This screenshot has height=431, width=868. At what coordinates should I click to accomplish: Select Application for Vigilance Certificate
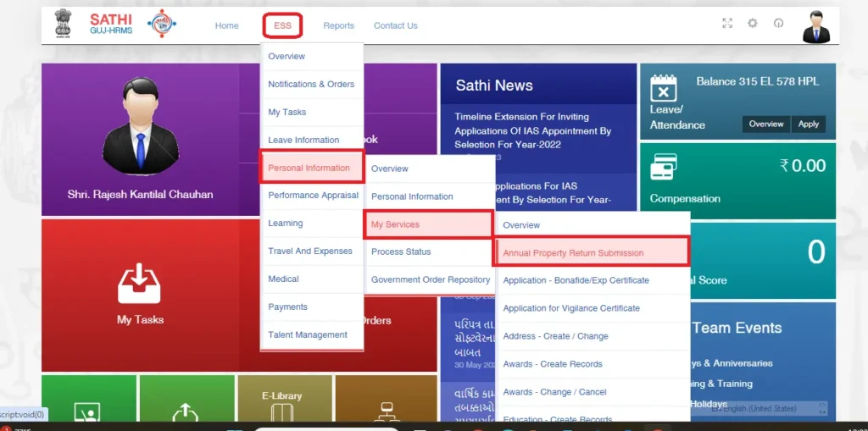tap(593, 308)
